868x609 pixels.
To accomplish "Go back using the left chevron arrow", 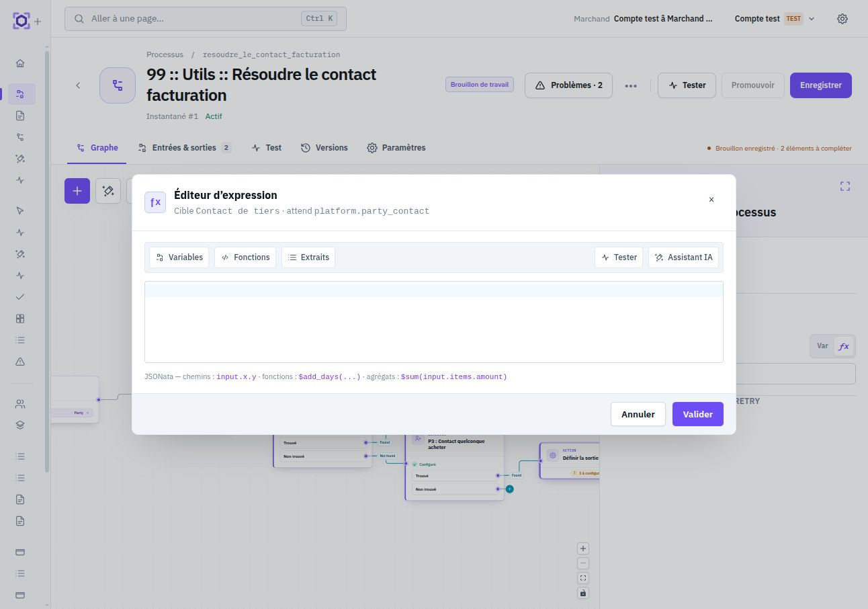I will pos(78,85).
